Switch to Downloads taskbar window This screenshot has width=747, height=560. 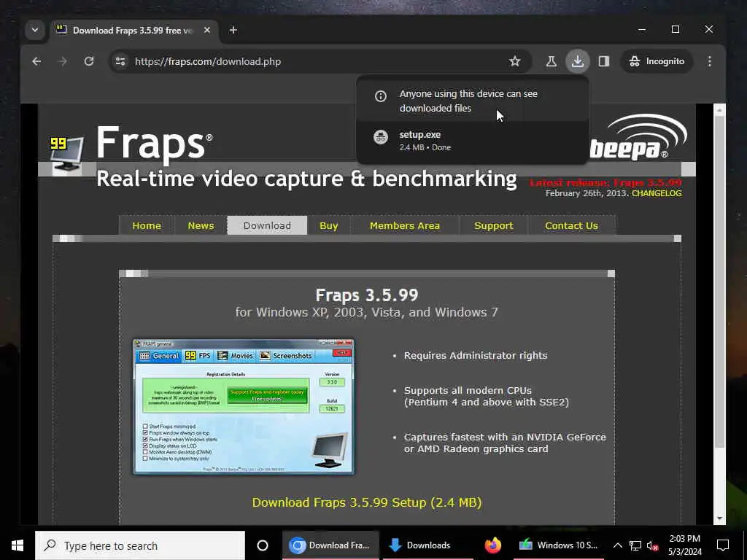coord(427,545)
